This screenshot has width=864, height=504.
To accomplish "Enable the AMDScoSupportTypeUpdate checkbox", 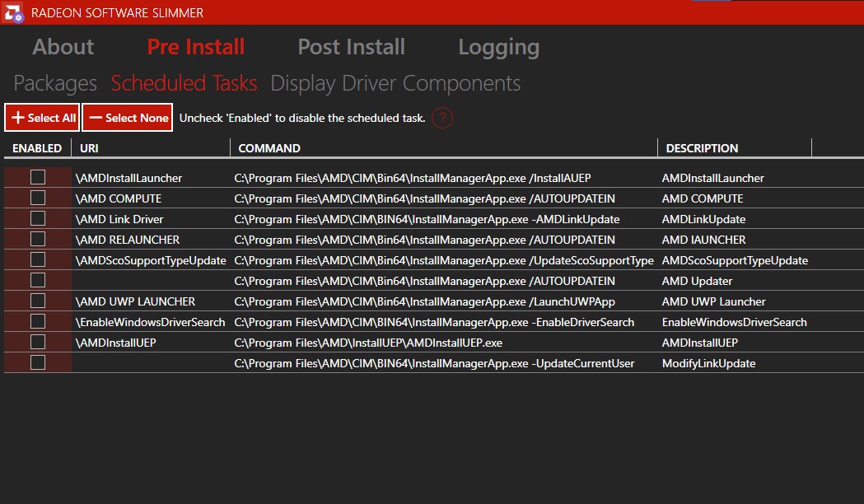I will pyautogui.click(x=38, y=259).
